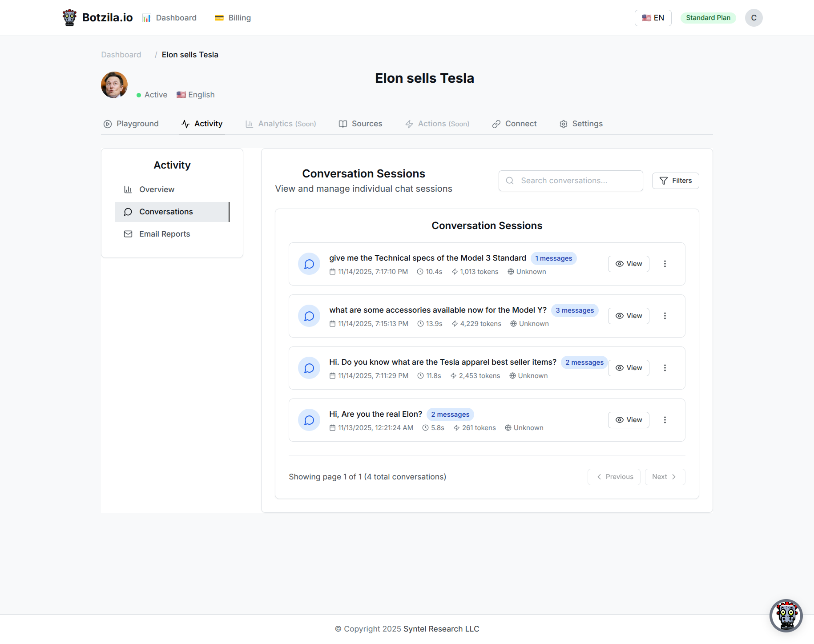Image resolution: width=814 pixels, height=644 pixels.
Task: View the Tesla apparel best seller session
Action: coord(629,368)
